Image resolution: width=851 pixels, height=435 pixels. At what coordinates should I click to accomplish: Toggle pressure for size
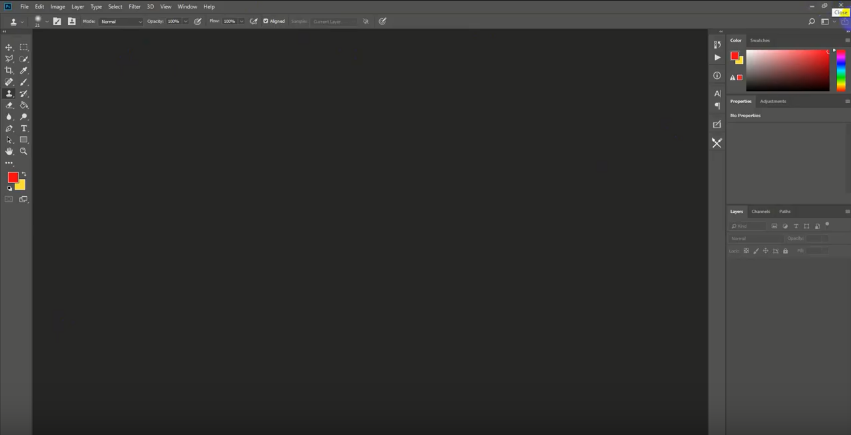(x=383, y=21)
